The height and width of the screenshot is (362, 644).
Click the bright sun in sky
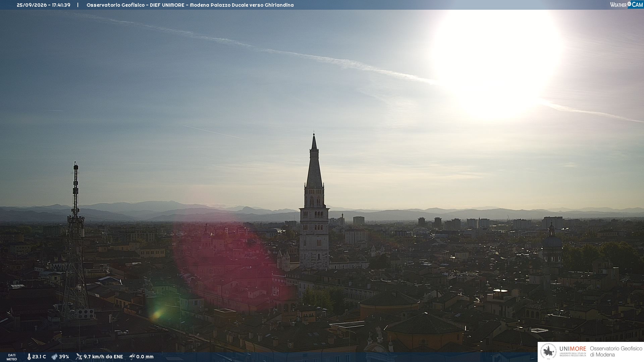click(x=497, y=64)
